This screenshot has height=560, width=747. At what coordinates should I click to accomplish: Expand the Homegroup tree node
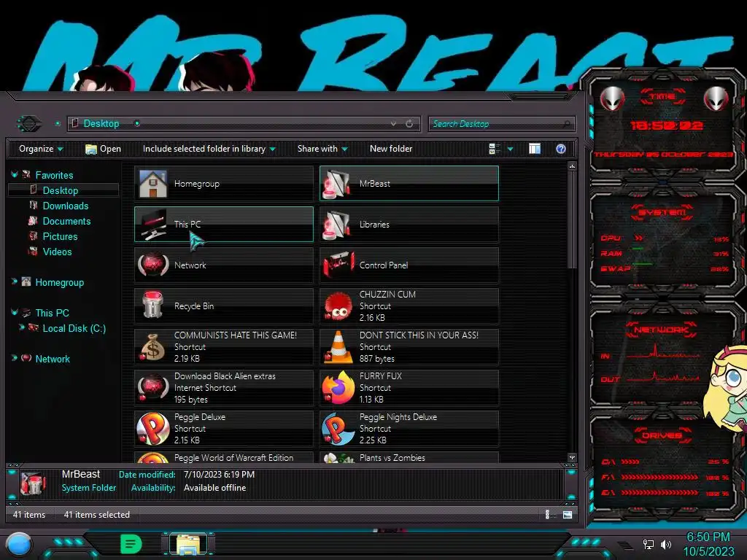[x=15, y=281]
